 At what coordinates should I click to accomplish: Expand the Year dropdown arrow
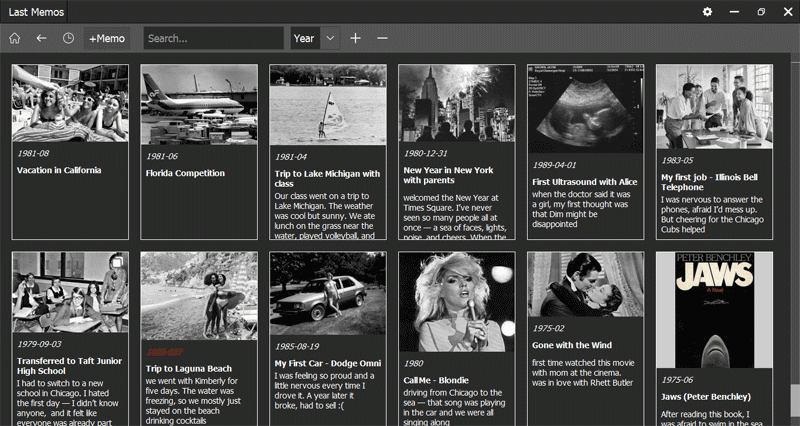tap(330, 38)
